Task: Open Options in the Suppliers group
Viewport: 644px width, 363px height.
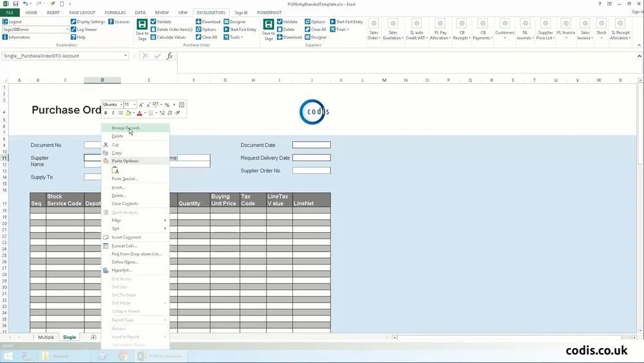Action: pos(315,22)
